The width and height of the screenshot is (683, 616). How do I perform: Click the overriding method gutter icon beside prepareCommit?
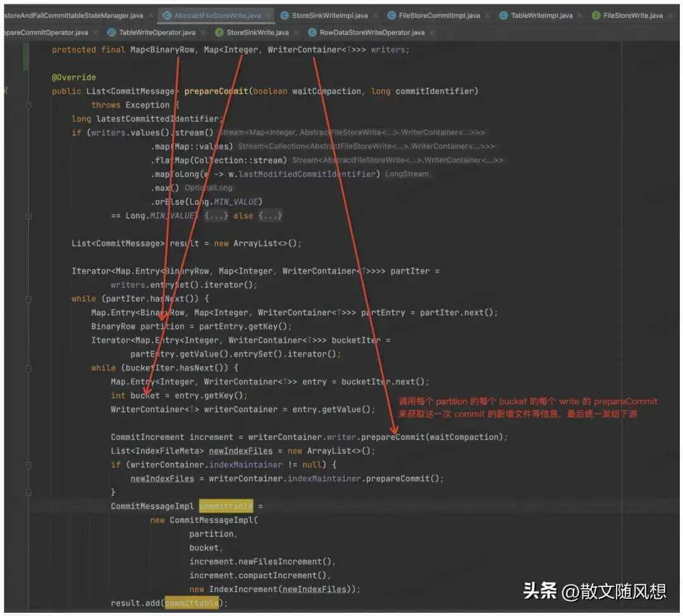(x=6, y=90)
